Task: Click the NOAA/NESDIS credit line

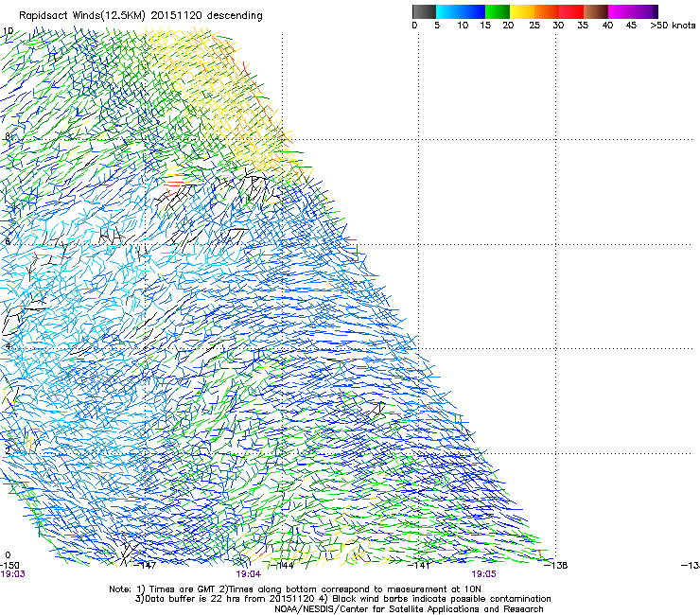Action: point(409,609)
